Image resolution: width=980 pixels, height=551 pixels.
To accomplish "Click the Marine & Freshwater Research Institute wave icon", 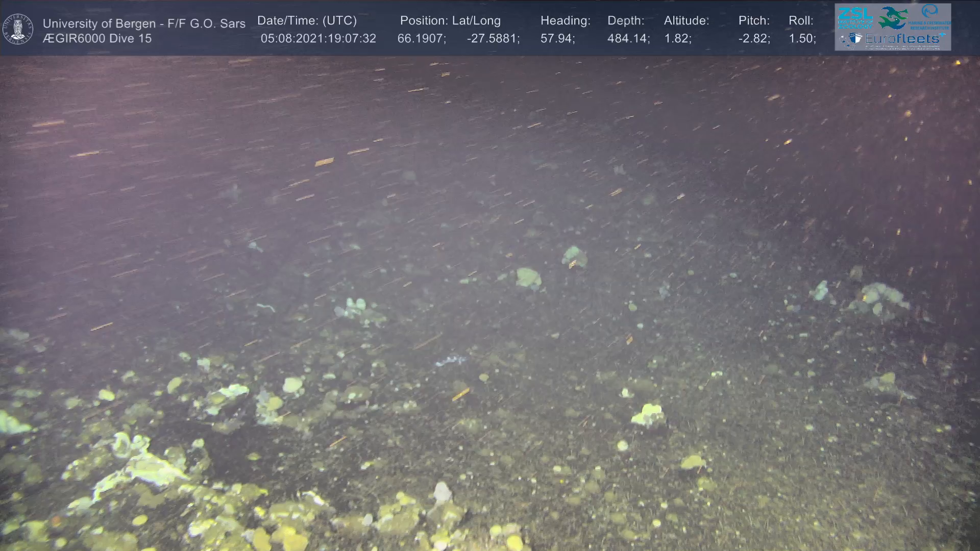I will coord(929,12).
